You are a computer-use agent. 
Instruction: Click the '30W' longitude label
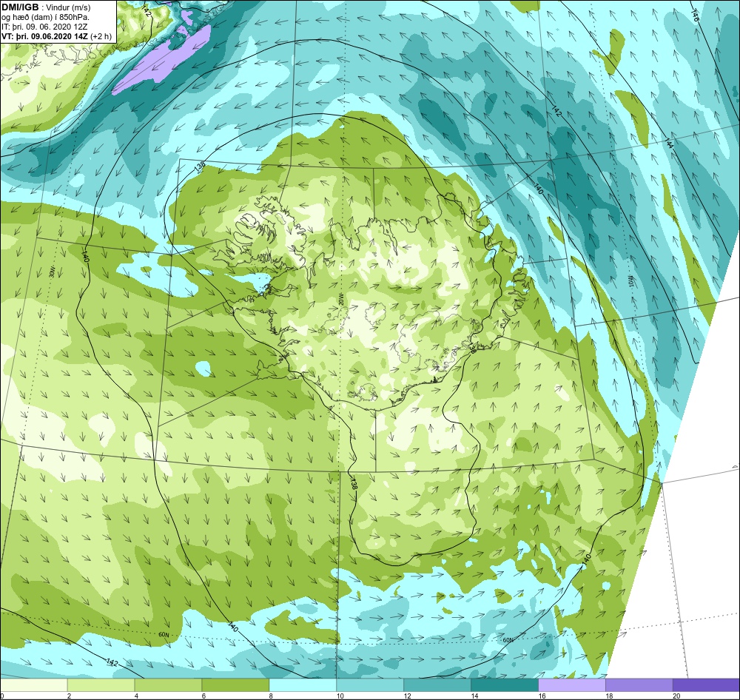(53, 272)
